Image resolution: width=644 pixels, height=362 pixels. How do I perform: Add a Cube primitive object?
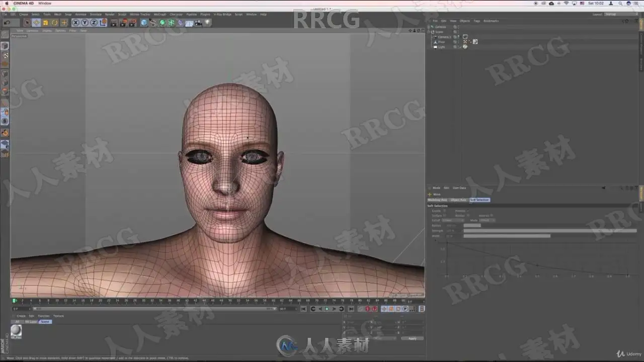coord(144,23)
